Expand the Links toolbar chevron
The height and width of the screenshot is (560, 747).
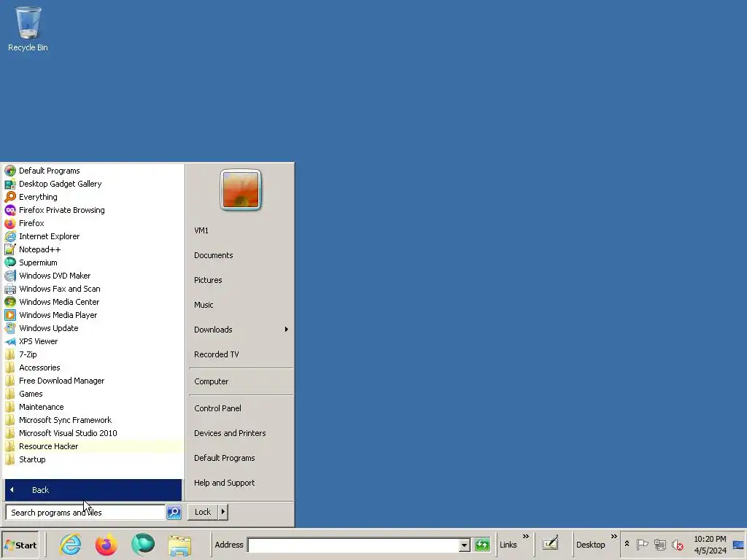pos(525,537)
